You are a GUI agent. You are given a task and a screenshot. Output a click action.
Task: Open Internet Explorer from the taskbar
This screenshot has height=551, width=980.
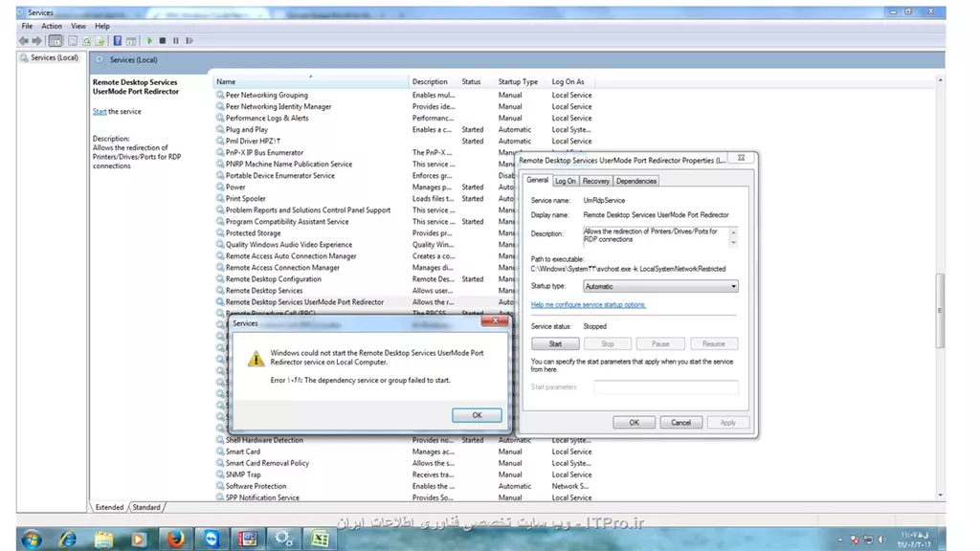coord(68,539)
